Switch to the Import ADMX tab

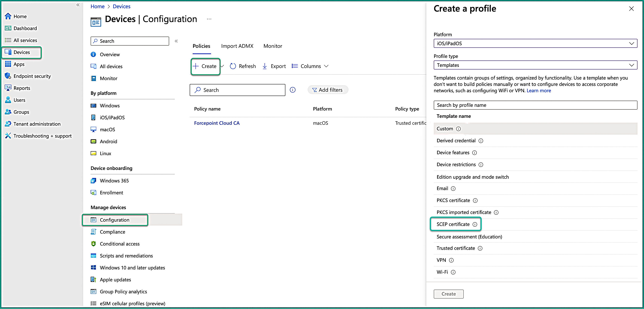click(x=237, y=46)
